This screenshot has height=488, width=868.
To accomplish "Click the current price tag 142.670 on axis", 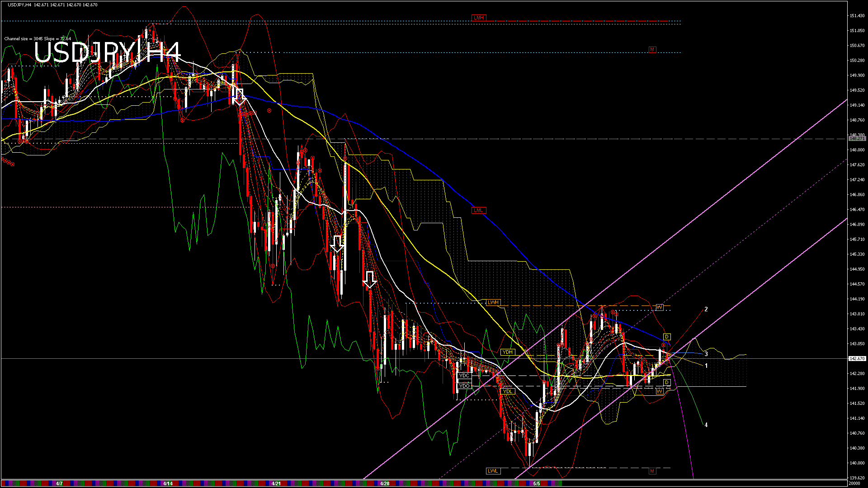I will click(857, 358).
